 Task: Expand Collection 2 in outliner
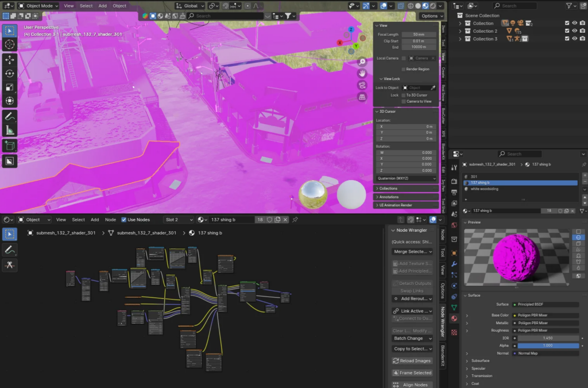(460, 31)
